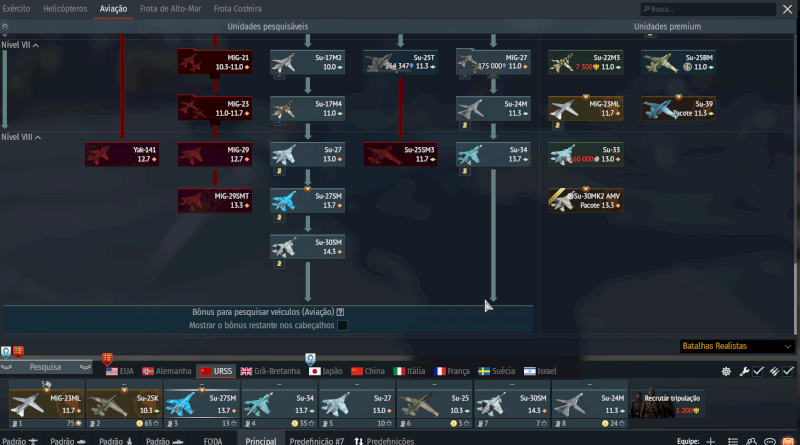Select the MiG-23ML crew slot 1
Viewport: 800px width, 445px height.
[46, 403]
